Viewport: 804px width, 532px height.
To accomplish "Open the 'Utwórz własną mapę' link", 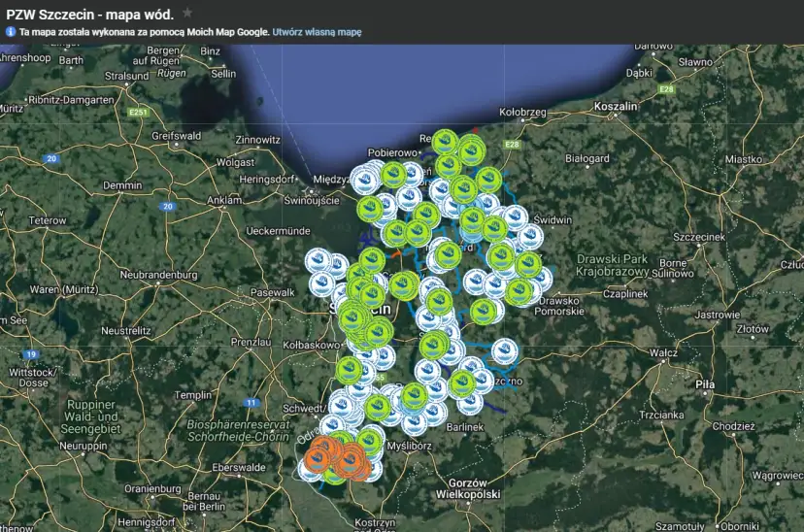I will click(317, 32).
